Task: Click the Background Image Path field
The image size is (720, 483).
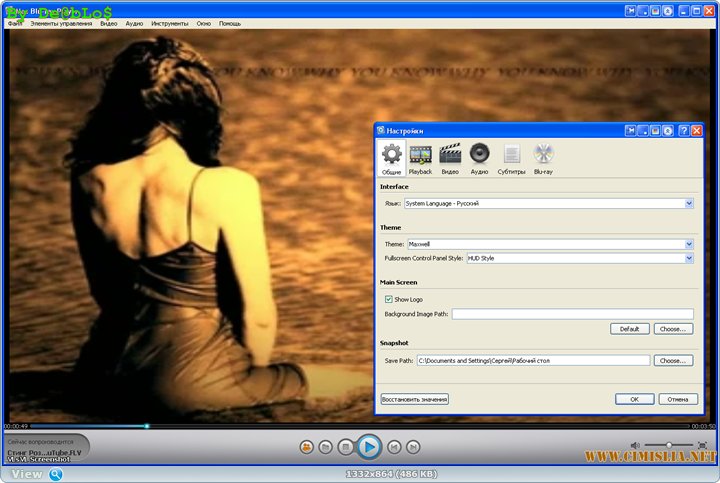Action: (572, 314)
